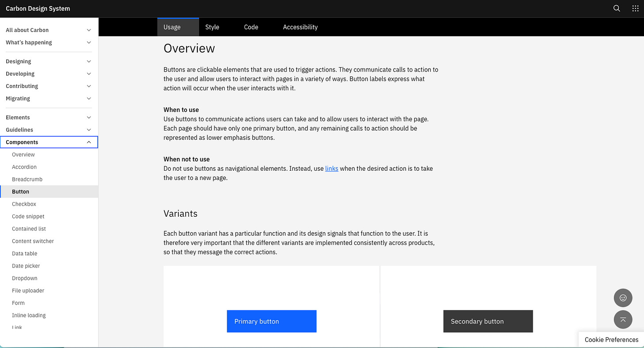Expand the Elements section

pyautogui.click(x=49, y=118)
